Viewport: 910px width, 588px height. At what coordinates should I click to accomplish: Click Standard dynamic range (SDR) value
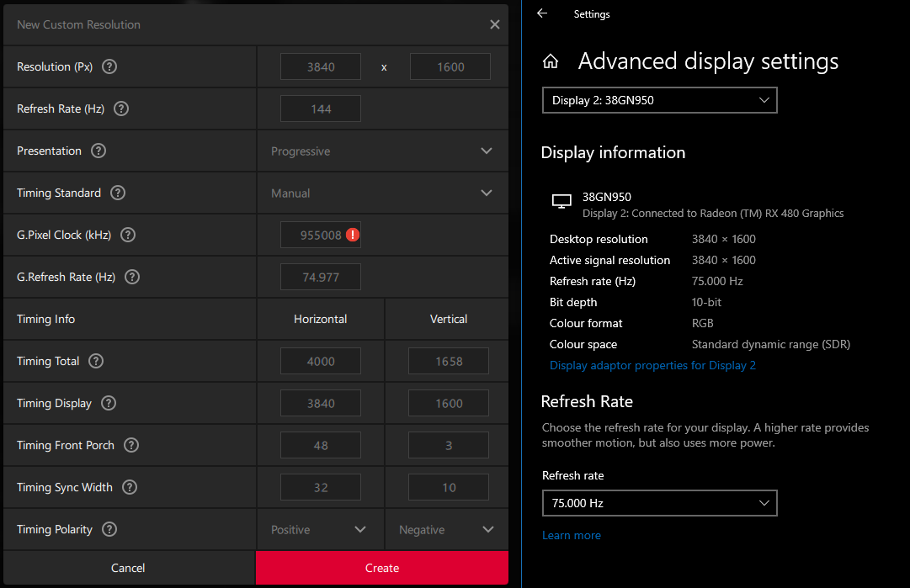(x=771, y=344)
